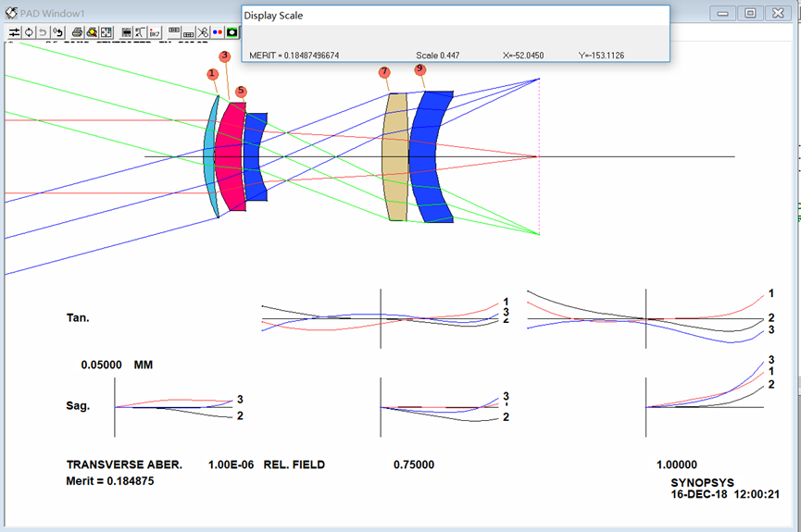Click the fit-to-window arrows icon

pyautogui.click(x=106, y=32)
